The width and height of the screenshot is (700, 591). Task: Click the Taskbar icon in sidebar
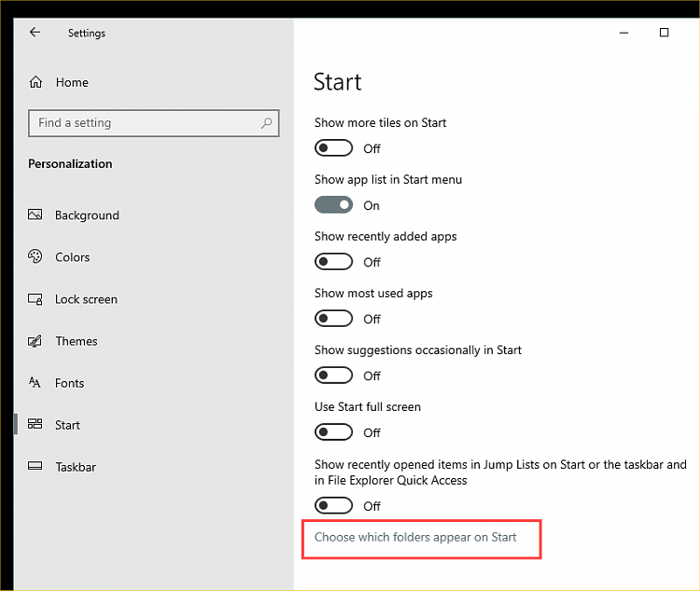pos(35,467)
